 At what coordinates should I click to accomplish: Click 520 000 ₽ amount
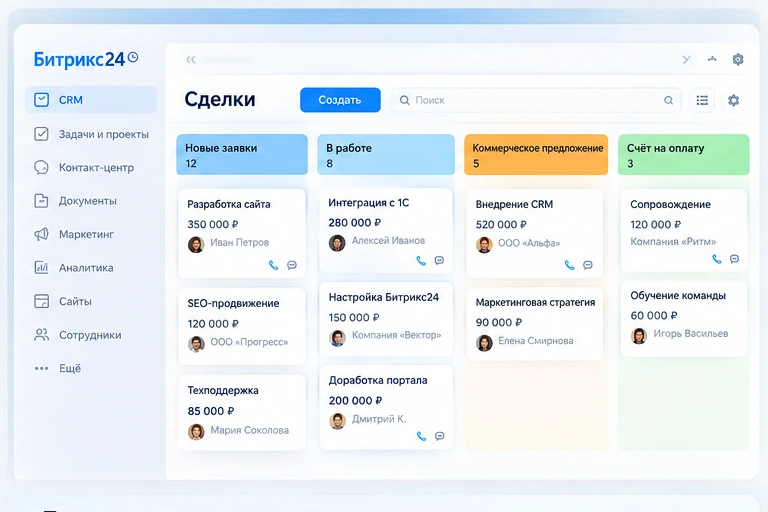tap(501, 224)
